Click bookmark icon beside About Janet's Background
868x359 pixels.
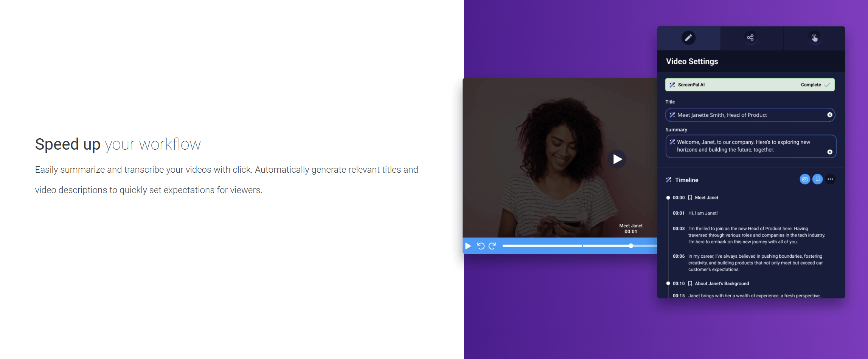click(690, 283)
